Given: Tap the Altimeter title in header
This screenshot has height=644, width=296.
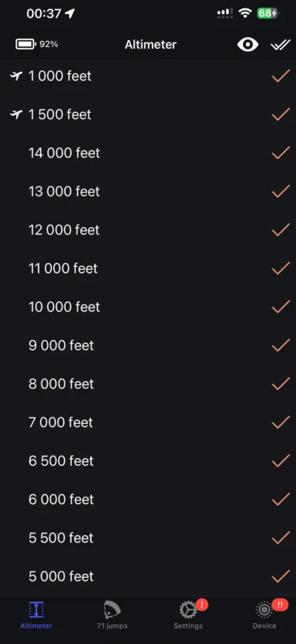Looking at the screenshot, I should pyautogui.click(x=151, y=45).
